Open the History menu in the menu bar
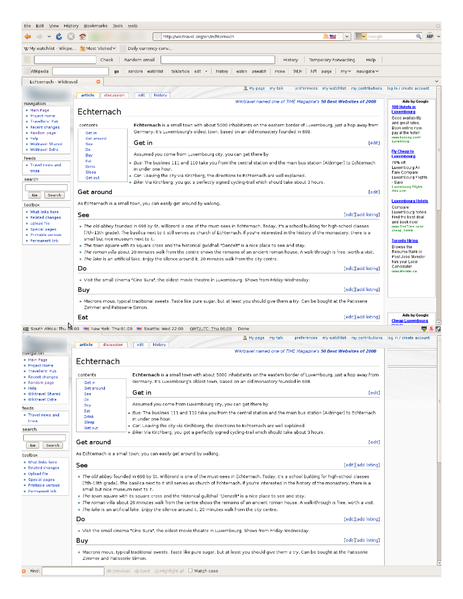This screenshot has width=463, height=599. 71,26
